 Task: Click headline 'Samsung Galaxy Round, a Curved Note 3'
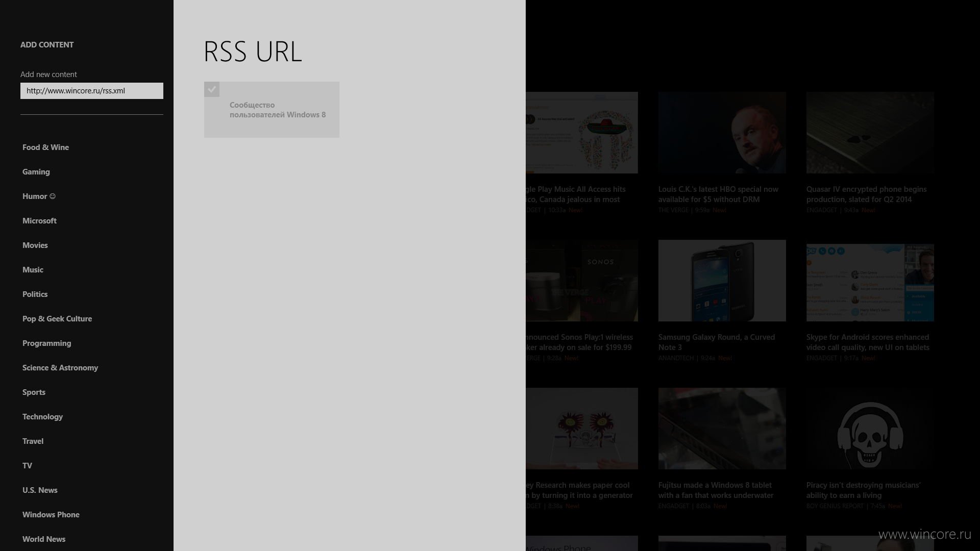tap(717, 342)
